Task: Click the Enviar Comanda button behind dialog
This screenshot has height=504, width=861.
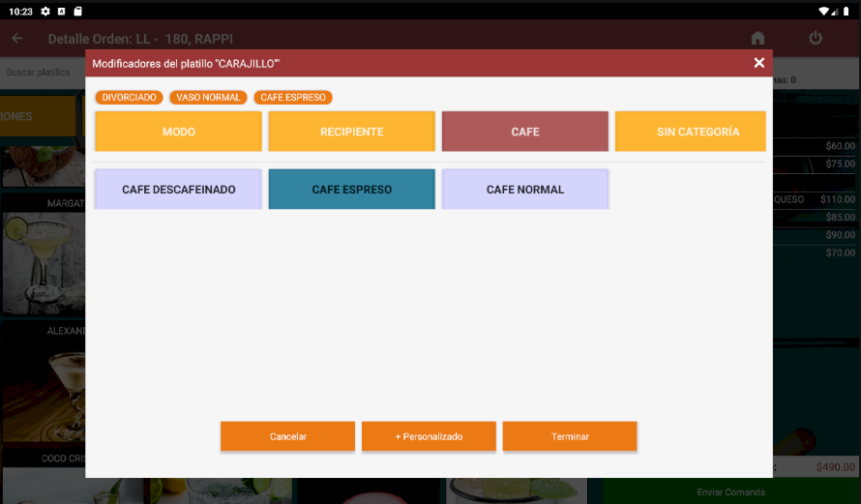Action: pyautogui.click(x=730, y=491)
